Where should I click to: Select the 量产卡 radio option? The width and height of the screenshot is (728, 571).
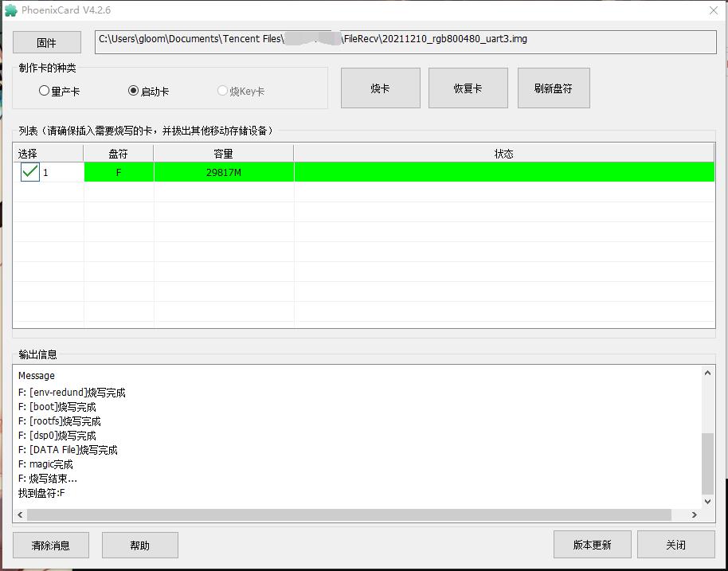tap(45, 91)
